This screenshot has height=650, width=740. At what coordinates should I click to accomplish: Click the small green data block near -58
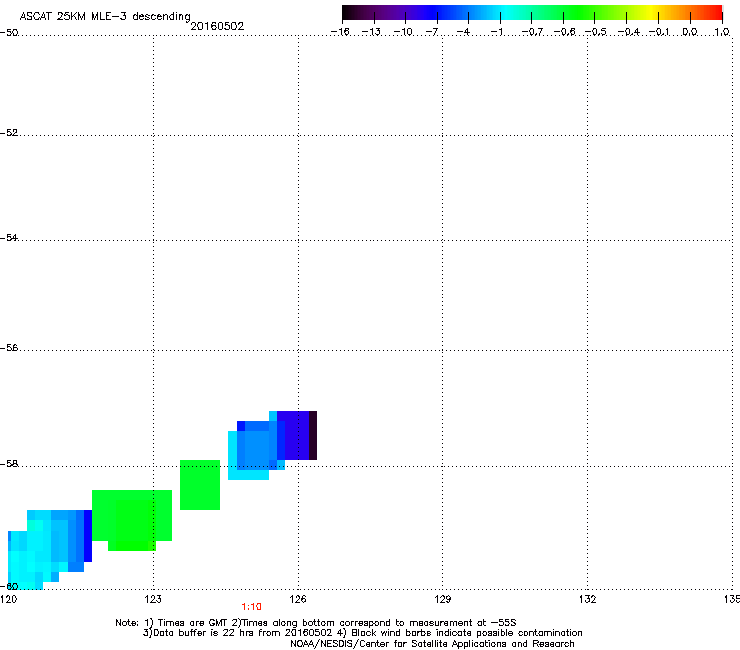200,485
